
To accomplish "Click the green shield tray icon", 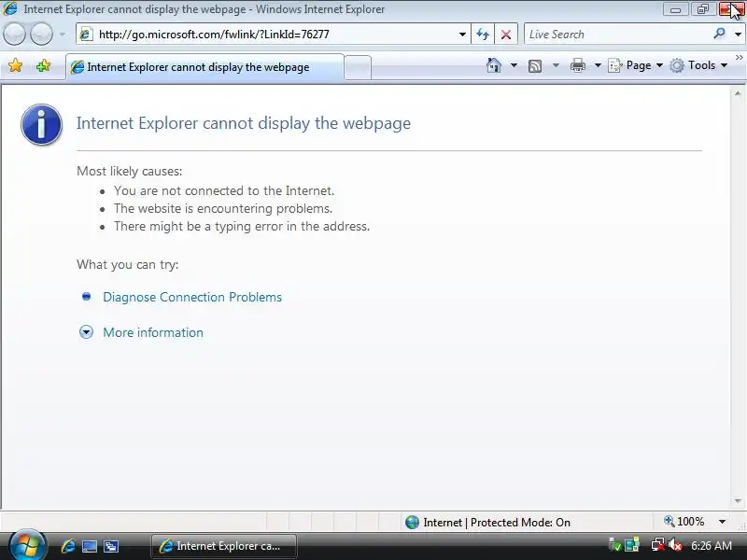I will [615, 546].
